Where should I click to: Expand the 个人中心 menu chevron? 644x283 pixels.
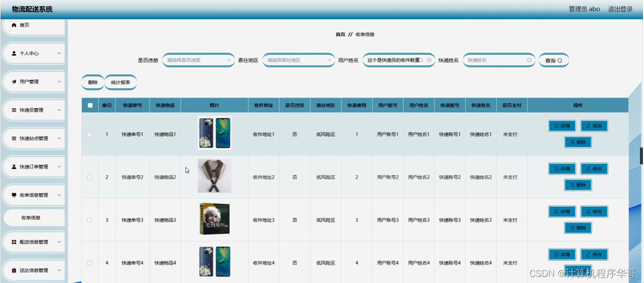59,53
